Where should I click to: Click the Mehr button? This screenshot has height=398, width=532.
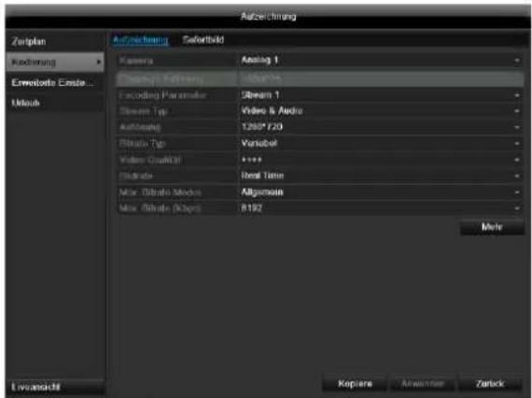point(492,227)
